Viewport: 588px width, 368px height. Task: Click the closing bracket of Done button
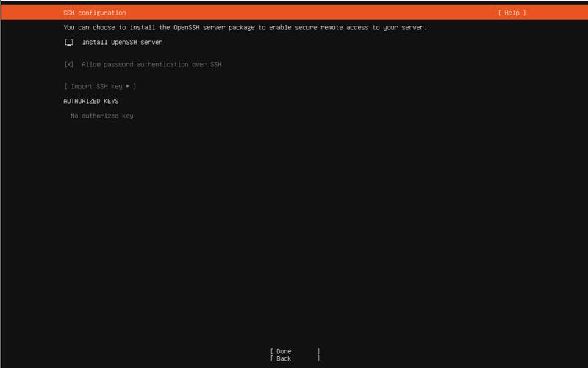point(318,351)
